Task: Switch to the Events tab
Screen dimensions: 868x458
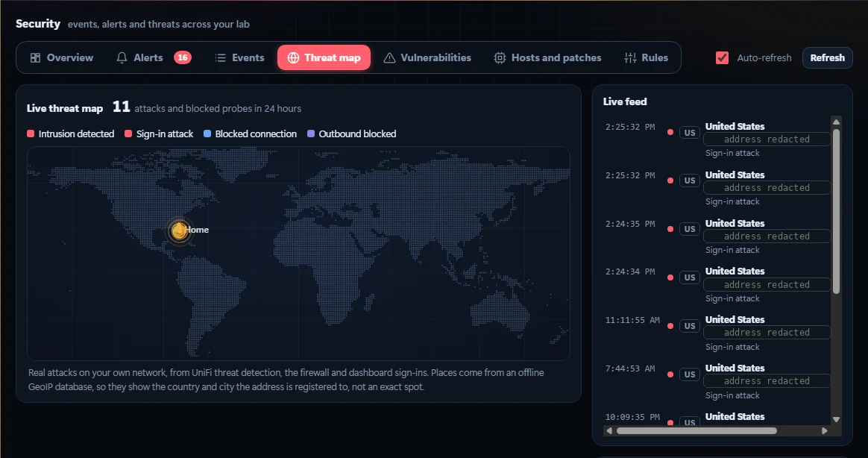Action: pyautogui.click(x=239, y=57)
